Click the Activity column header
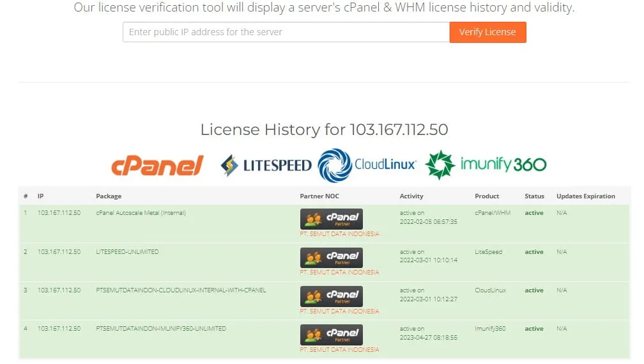The height and width of the screenshot is (364, 644). tap(411, 196)
